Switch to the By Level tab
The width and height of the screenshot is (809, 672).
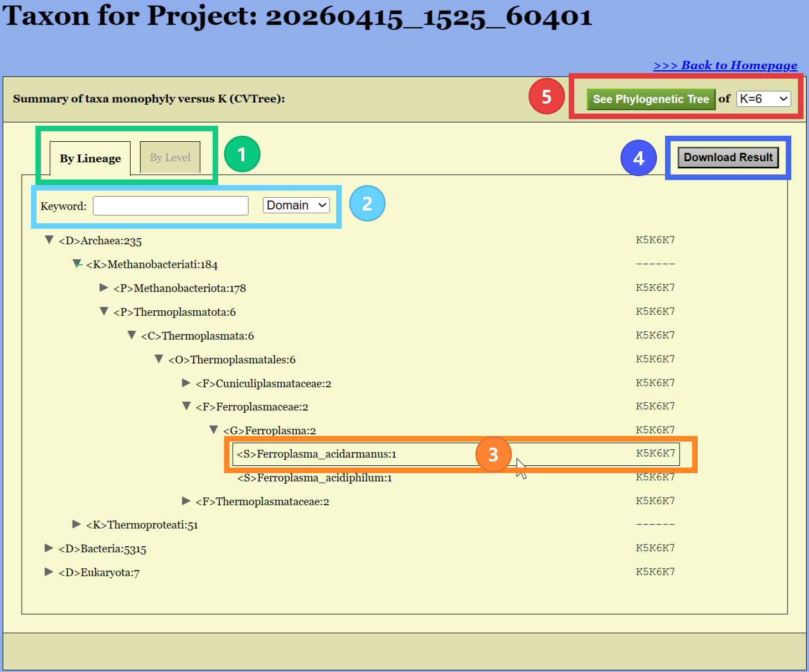170,158
